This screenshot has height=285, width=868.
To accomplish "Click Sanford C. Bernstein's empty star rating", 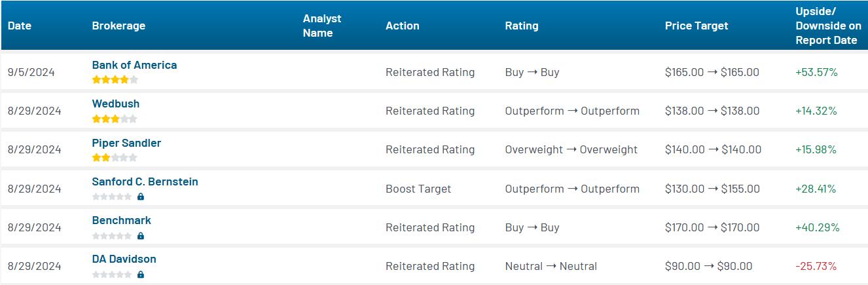I will (x=112, y=197).
